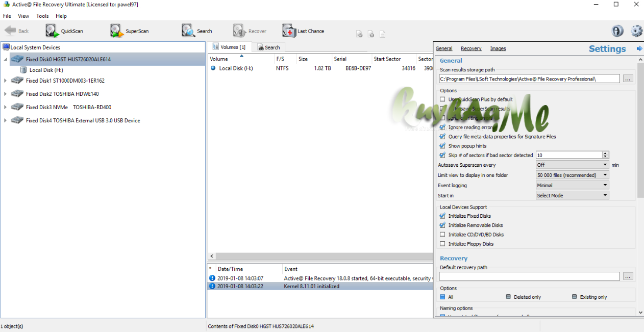This screenshot has height=332, width=644.
Task: Expand Fixed Disk1 ST1000DM003 node
Action: (x=5, y=81)
